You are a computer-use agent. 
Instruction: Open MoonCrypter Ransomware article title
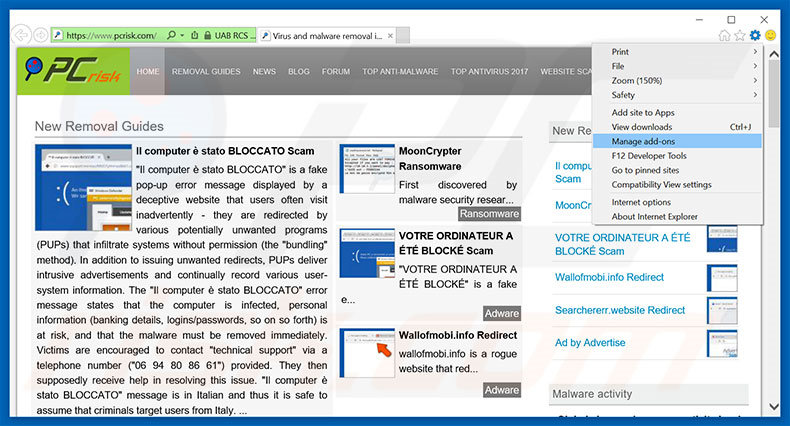click(430, 159)
